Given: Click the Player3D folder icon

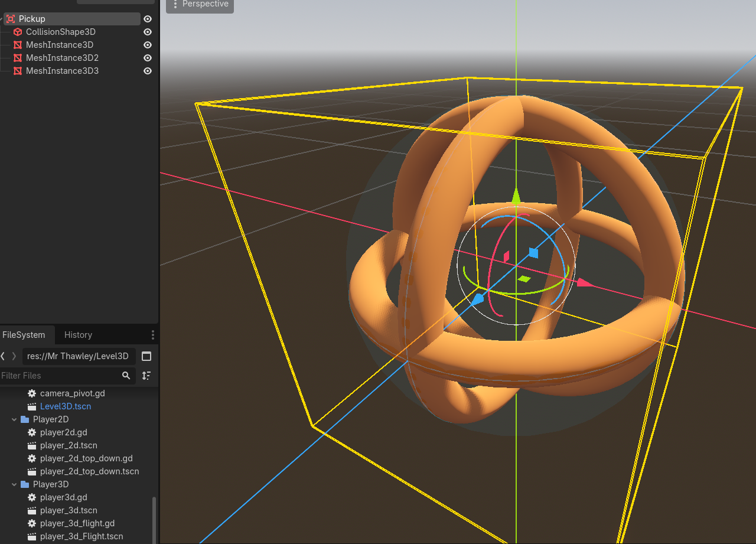Looking at the screenshot, I should [x=25, y=484].
